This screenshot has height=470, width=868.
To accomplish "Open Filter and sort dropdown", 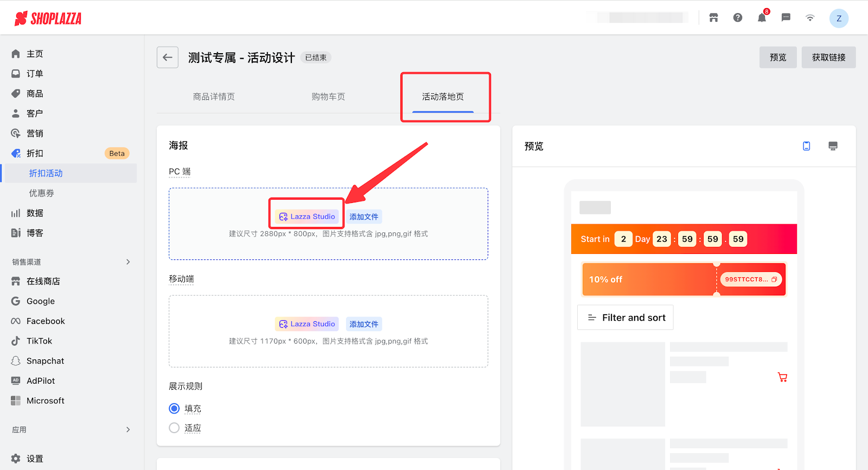I will click(x=626, y=317).
